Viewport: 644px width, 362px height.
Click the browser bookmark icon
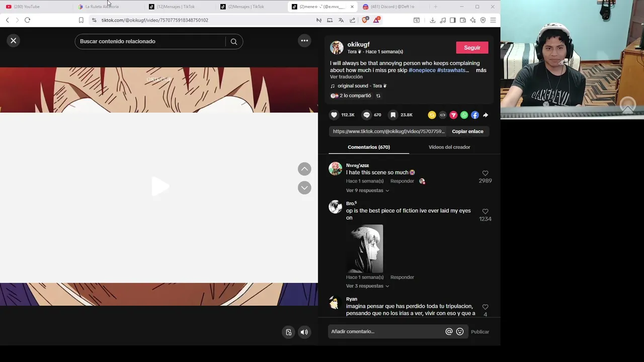(81, 20)
